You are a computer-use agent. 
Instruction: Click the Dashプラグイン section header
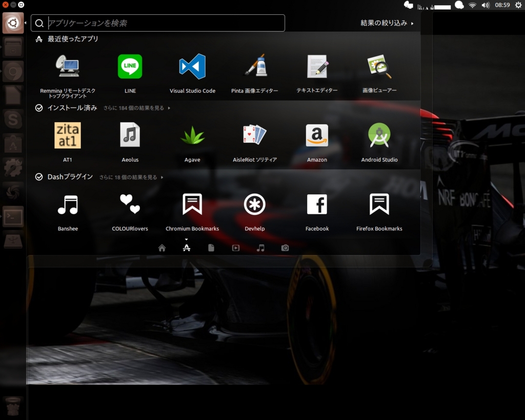[64, 177]
